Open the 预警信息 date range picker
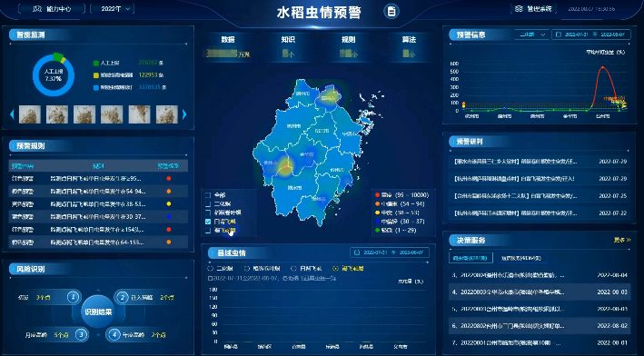 (590, 35)
